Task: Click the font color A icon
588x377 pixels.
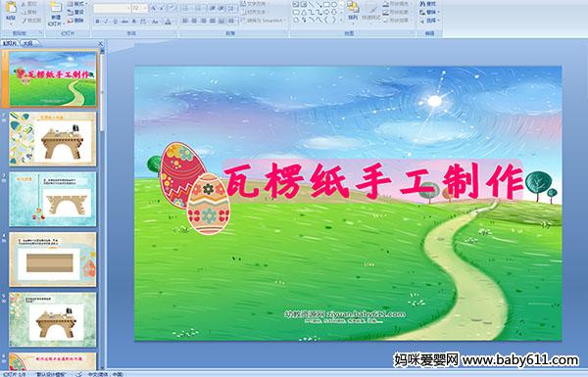Action: click(168, 22)
